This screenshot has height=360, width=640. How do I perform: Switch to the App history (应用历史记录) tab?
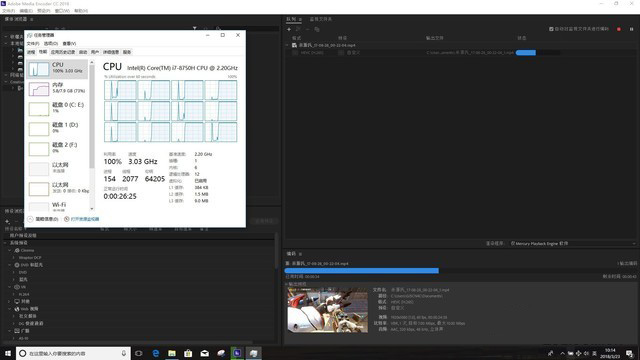(62, 52)
